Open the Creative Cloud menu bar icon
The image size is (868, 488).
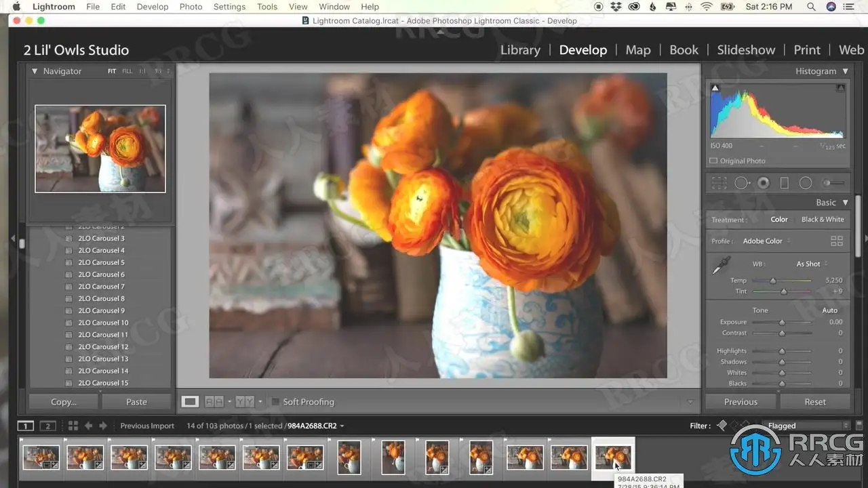click(634, 7)
